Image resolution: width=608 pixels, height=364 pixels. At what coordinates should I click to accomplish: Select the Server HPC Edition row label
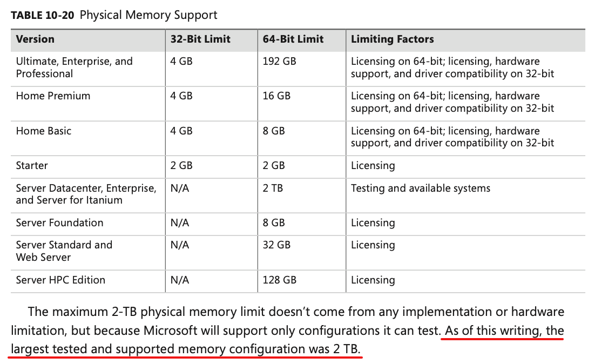point(60,280)
